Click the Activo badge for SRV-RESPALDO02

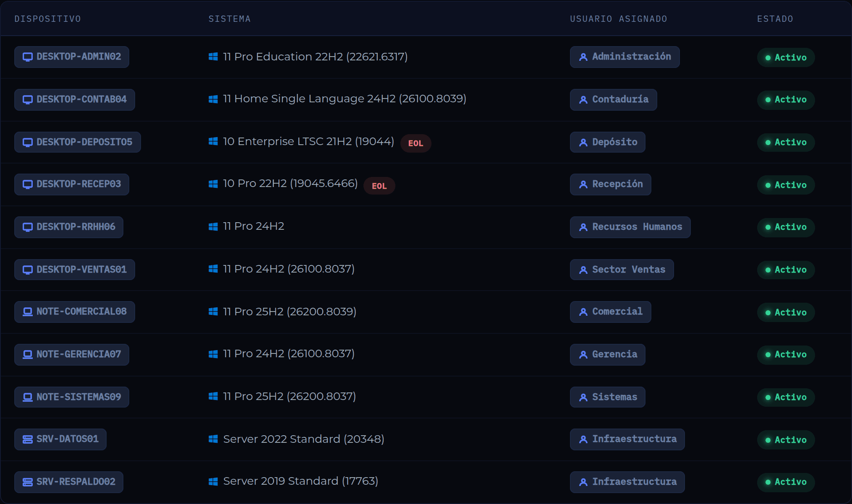pyautogui.click(x=786, y=482)
